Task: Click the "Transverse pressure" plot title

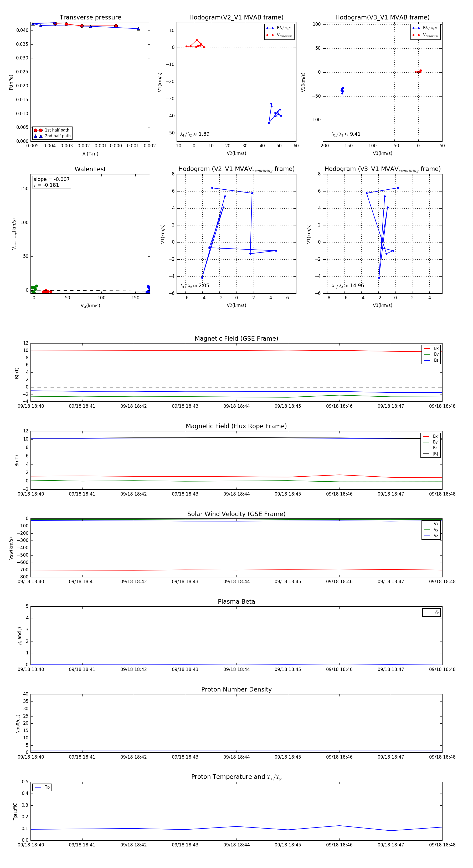Action: (90, 18)
